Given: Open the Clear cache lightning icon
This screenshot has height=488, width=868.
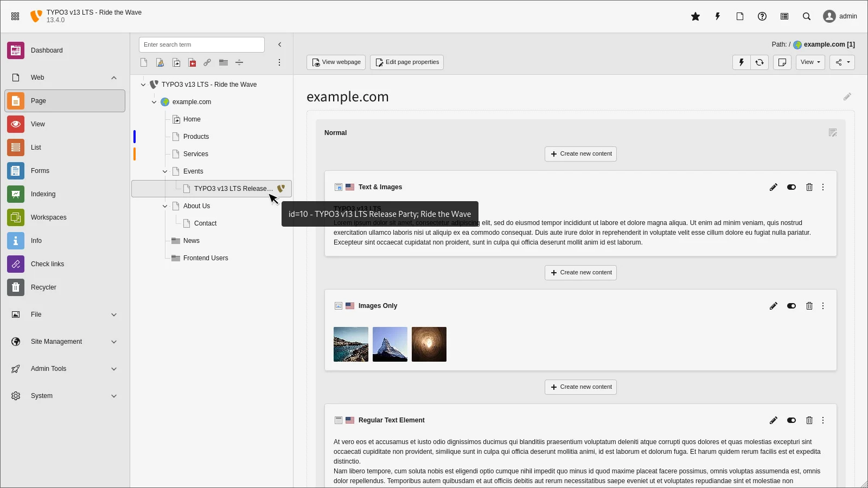Looking at the screenshot, I should (717, 16).
